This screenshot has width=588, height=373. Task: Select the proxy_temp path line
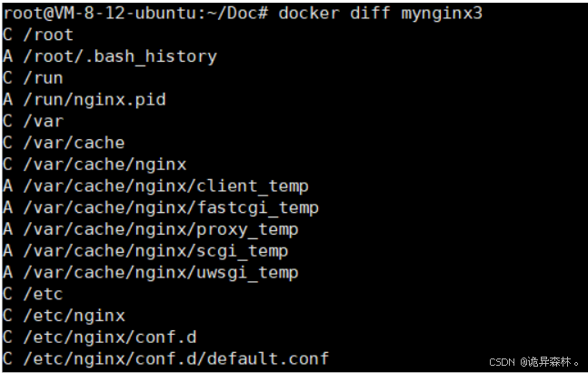click(x=151, y=229)
